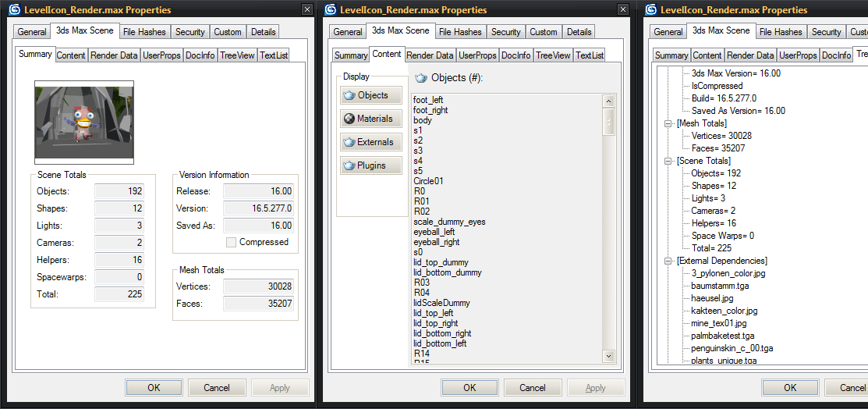This screenshot has height=409, width=868.
Task: Click Cancel in the left properties window
Action: click(217, 388)
